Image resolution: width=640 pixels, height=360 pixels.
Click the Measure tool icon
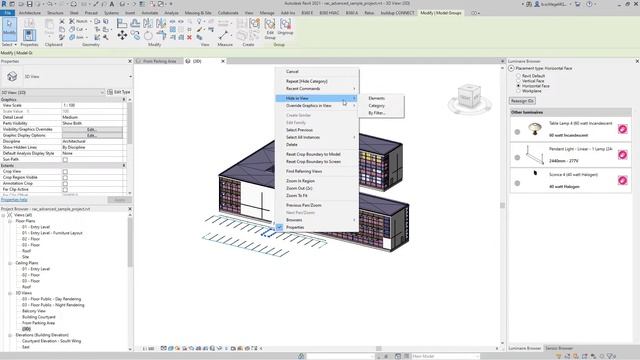coord(223,35)
